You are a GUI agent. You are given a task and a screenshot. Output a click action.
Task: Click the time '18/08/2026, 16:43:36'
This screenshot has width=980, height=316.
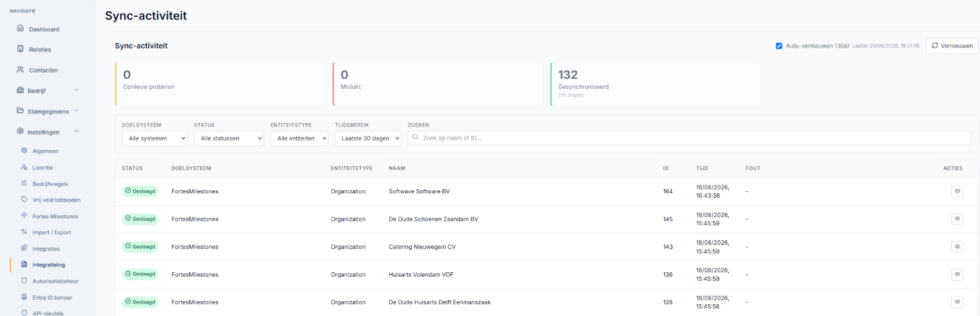click(x=712, y=191)
